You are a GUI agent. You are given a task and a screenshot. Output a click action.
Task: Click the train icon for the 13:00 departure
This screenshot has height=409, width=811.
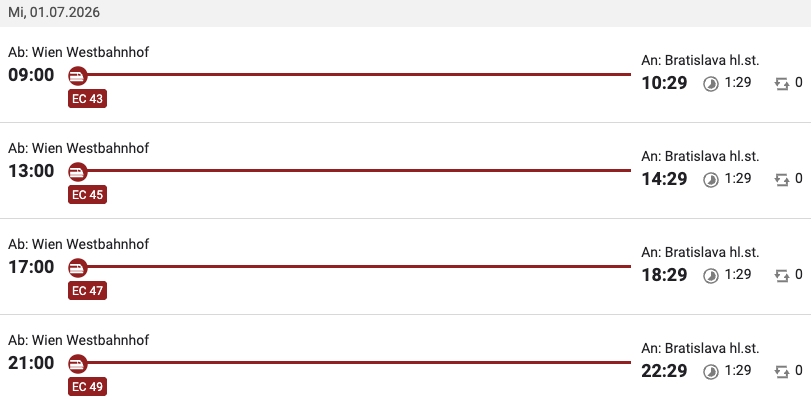(x=78, y=172)
